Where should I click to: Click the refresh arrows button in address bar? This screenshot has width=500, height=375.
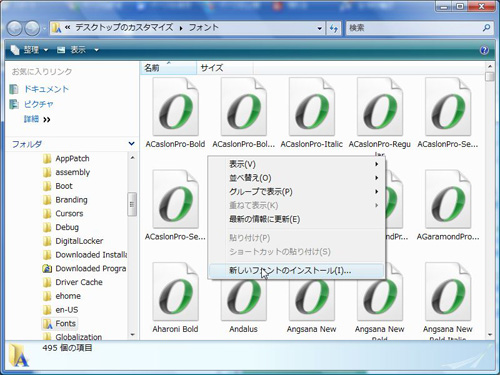coord(333,28)
